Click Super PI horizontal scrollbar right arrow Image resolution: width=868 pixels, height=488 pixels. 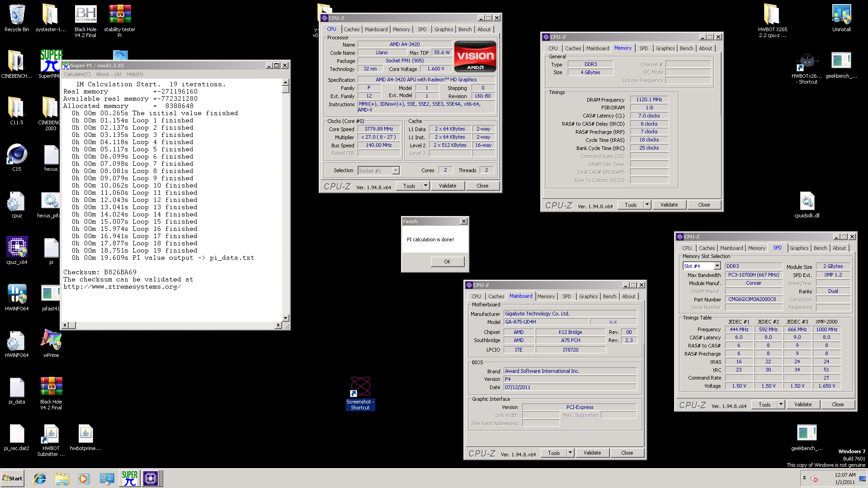278,325
